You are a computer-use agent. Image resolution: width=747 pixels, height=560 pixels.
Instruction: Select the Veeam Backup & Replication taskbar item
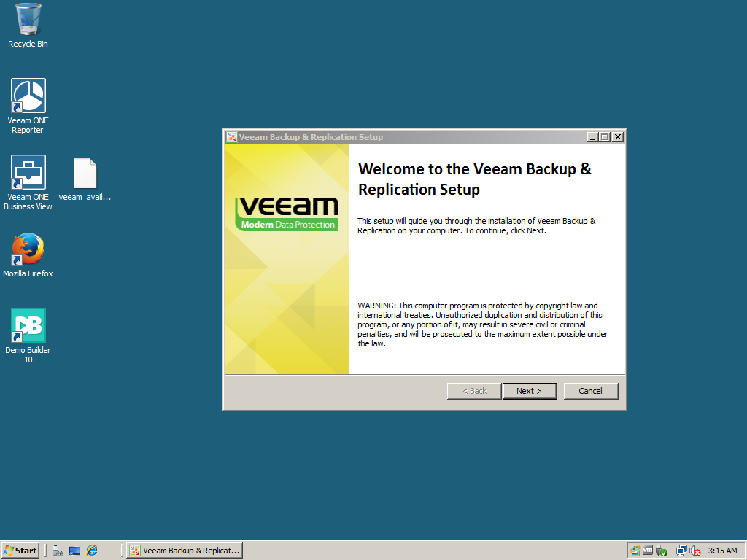(184, 551)
